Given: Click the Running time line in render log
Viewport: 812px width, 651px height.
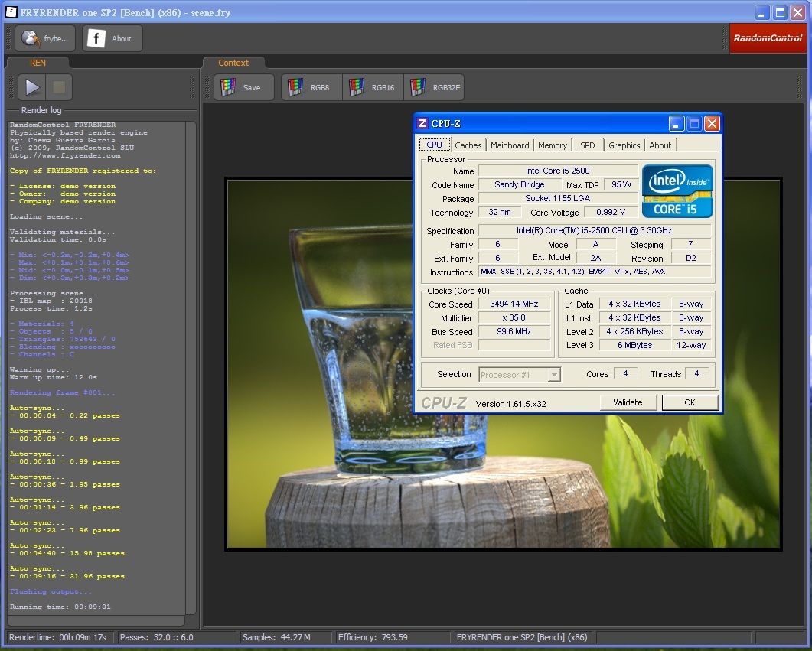Looking at the screenshot, I should click(60, 607).
